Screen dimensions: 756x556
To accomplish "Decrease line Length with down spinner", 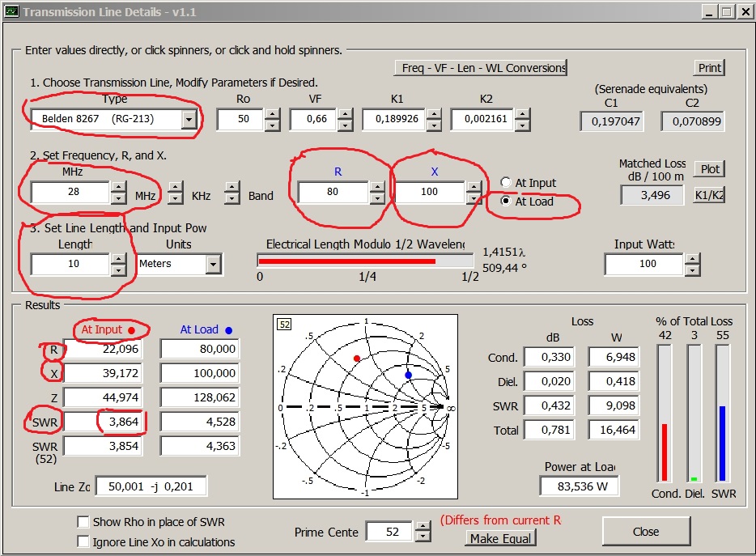I will point(119,270).
